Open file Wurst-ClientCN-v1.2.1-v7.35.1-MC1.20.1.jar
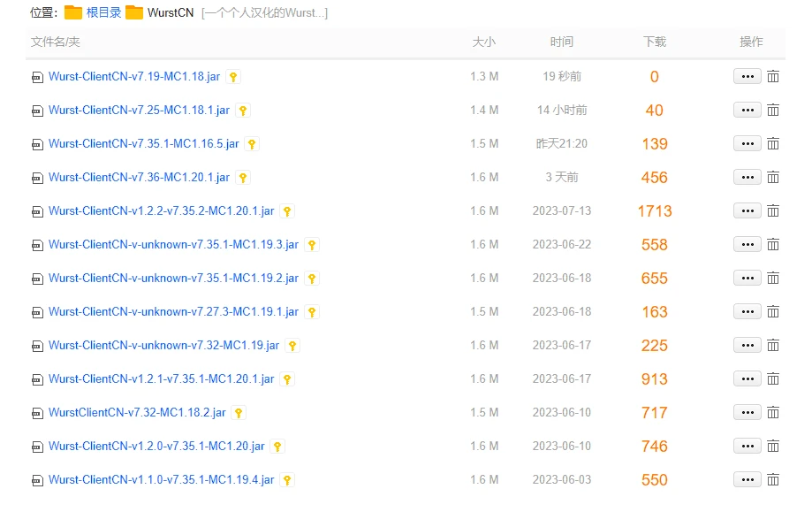 point(161,379)
